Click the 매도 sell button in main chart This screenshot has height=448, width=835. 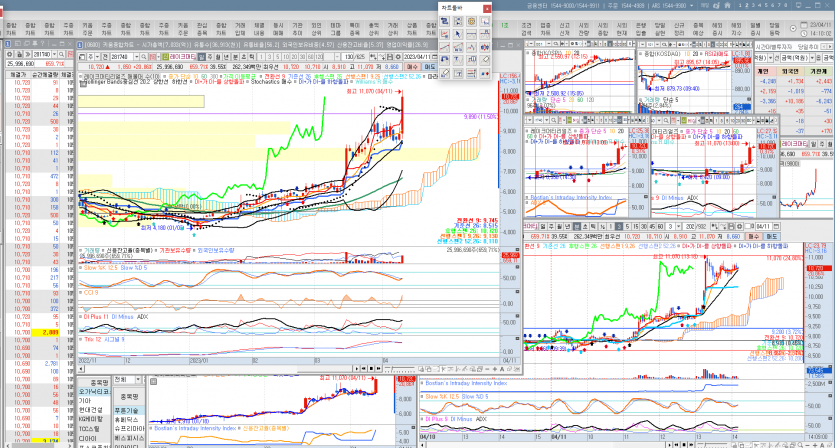pos(429,66)
